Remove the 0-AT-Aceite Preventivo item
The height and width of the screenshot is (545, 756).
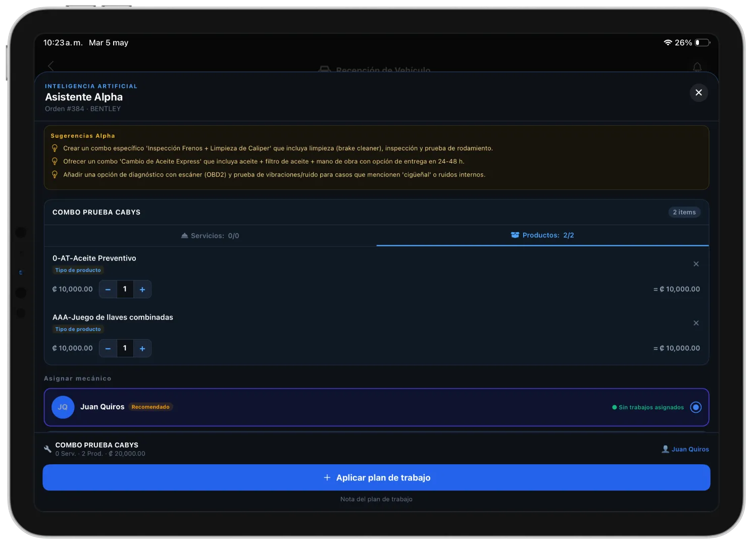[696, 264]
